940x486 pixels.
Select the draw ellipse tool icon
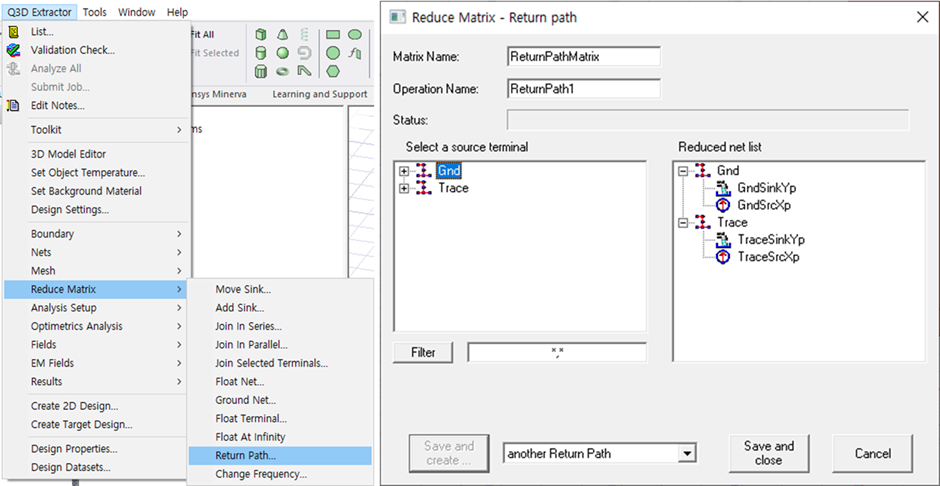click(x=355, y=35)
